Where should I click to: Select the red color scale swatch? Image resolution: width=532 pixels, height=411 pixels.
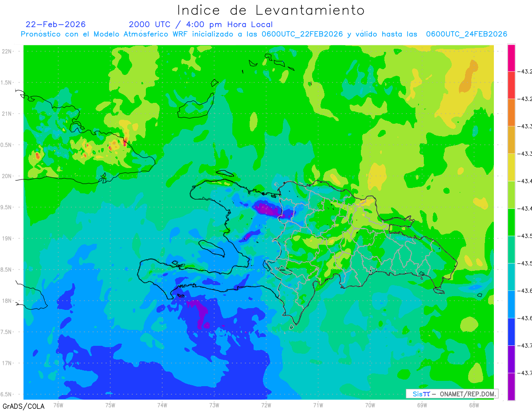[511, 85]
